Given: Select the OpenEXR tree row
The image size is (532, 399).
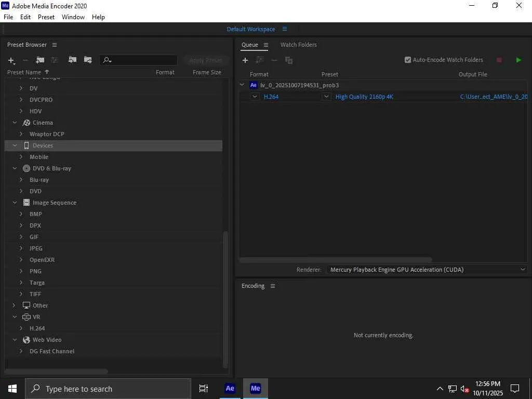Looking at the screenshot, I should pos(114,260).
